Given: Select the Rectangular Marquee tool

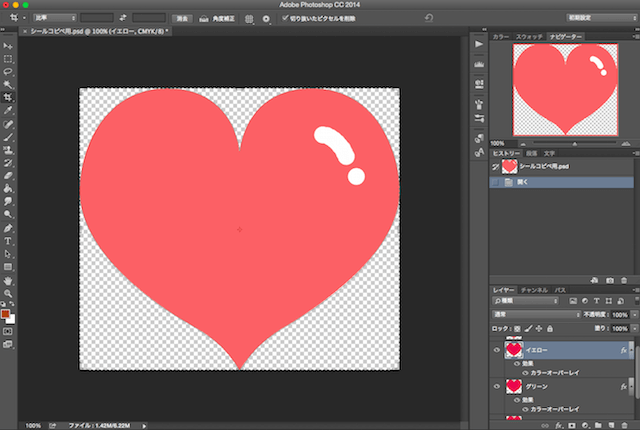Looking at the screenshot, I should (8, 59).
